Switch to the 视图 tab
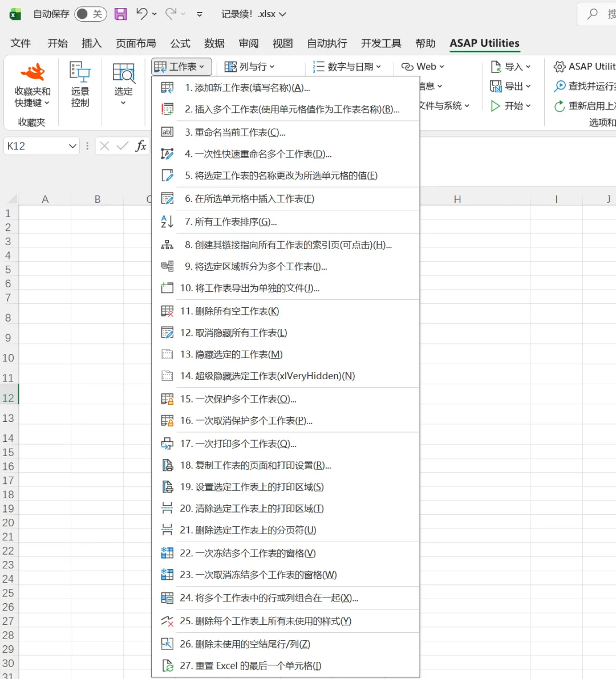Image resolution: width=616 pixels, height=679 pixels. click(x=282, y=43)
